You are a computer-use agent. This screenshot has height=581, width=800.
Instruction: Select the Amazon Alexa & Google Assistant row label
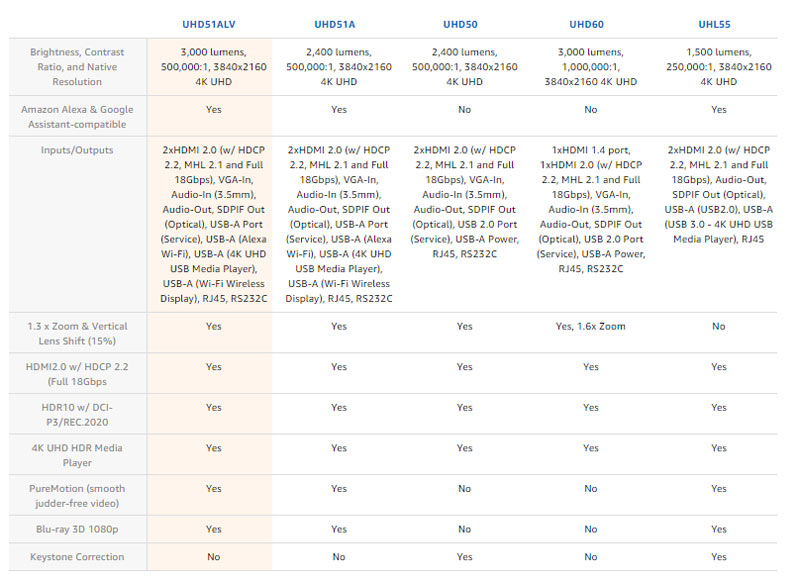pos(77,117)
